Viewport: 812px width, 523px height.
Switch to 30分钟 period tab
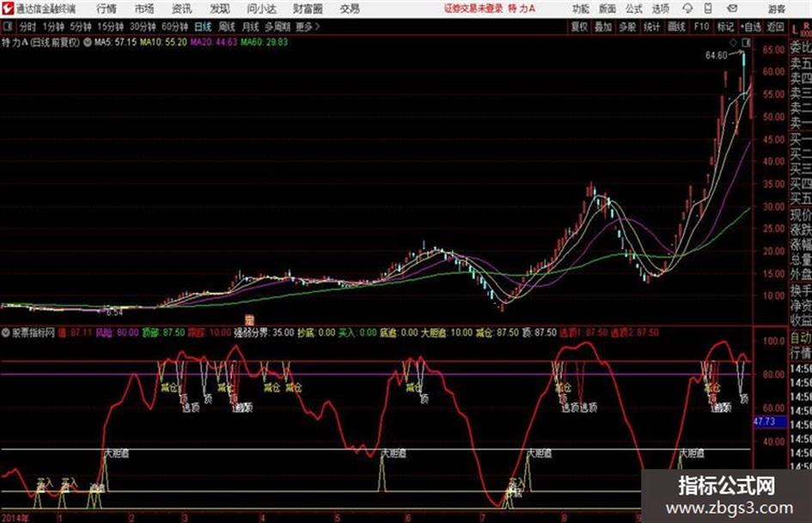[143, 27]
